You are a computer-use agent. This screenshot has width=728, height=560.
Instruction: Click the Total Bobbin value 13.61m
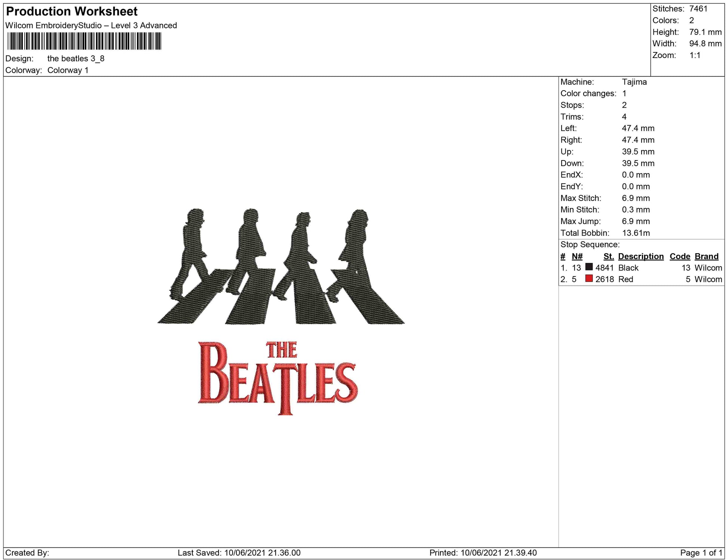[636, 233]
